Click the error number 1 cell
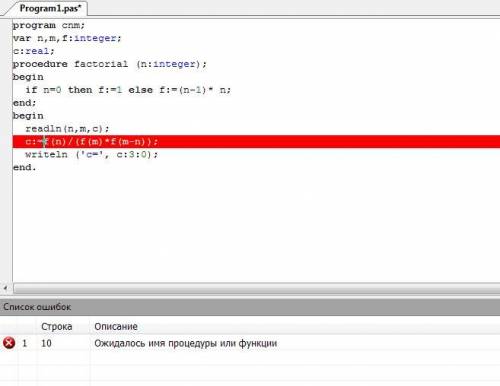 pos(24,343)
